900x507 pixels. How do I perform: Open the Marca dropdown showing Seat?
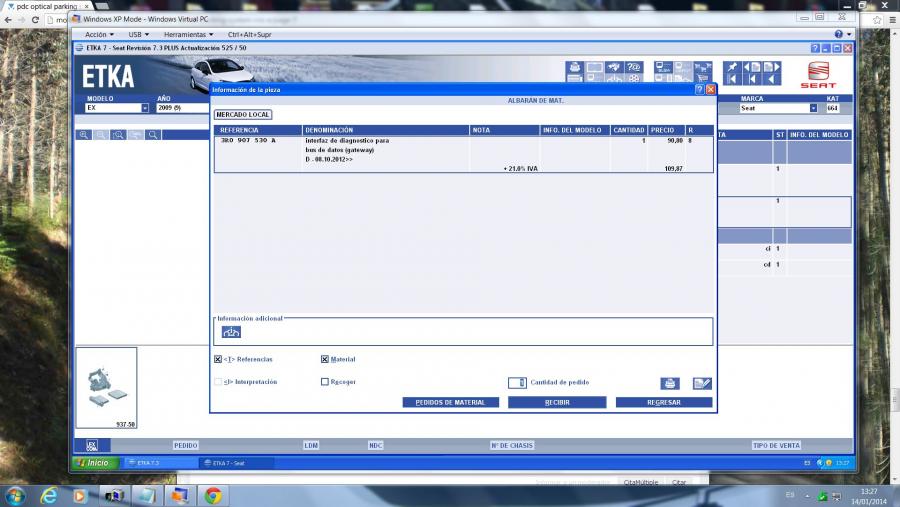tap(812, 108)
